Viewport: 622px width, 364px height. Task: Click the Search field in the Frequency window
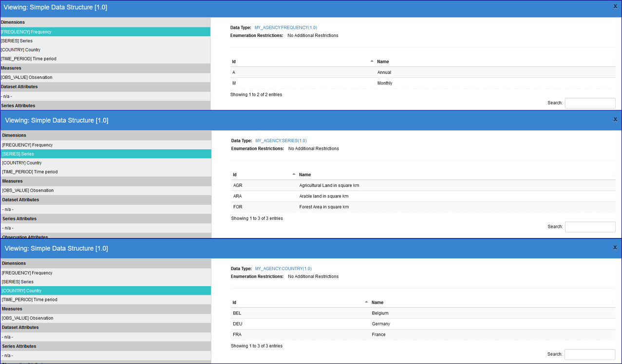point(589,103)
